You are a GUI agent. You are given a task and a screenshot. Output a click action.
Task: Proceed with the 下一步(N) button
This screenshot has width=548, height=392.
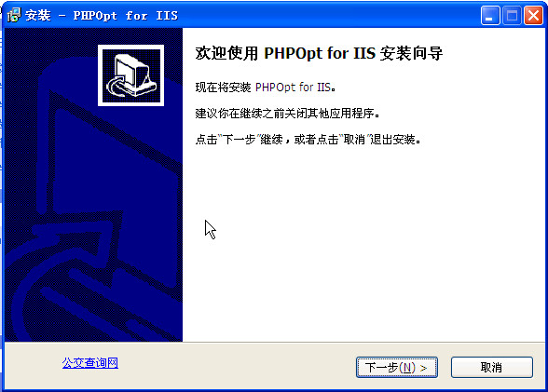coord(397,367)
